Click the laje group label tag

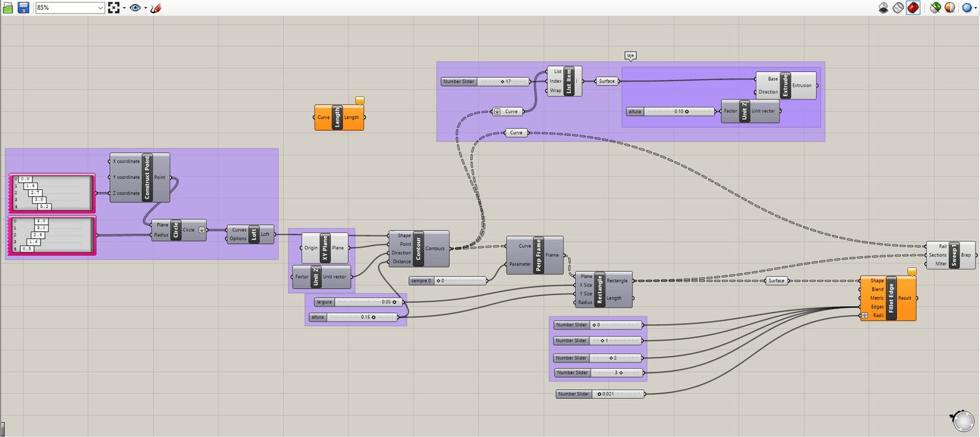(630, 56)
